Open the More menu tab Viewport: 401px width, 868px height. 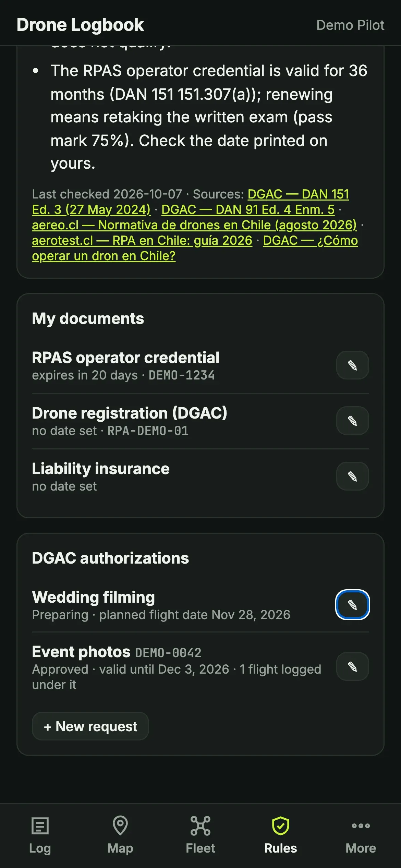[x=361, y=835]
